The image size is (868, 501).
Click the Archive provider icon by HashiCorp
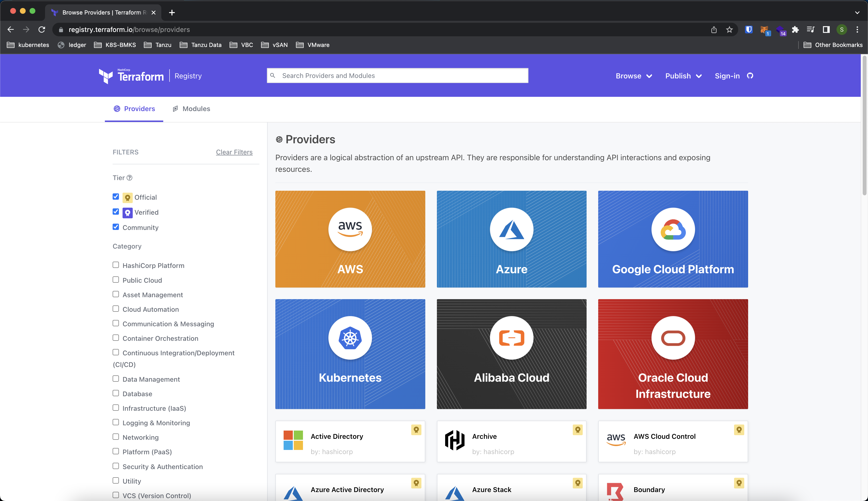455,441
